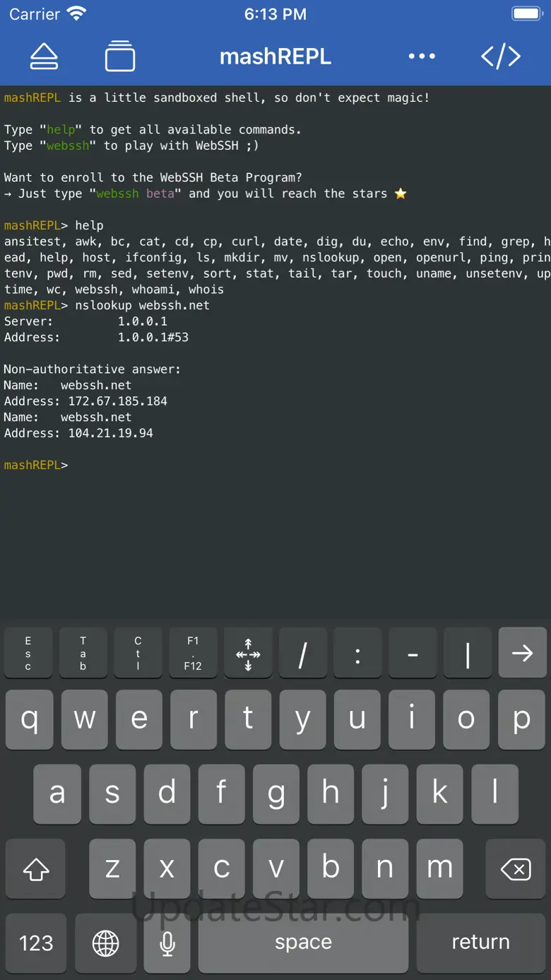The height and width of the screenshot is (980, 551).
Task: Tap the address 104.21.19.94
Action: tap(111, 433)
